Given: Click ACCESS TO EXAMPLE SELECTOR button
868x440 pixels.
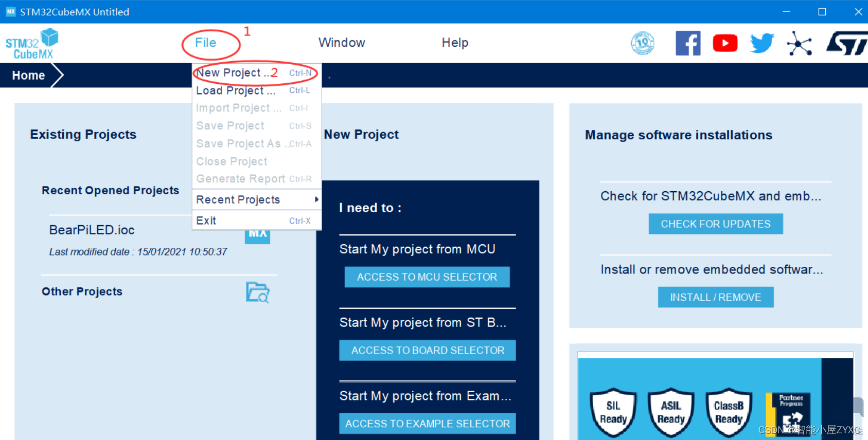Looking at the screenshot, I should pos(428,424).
